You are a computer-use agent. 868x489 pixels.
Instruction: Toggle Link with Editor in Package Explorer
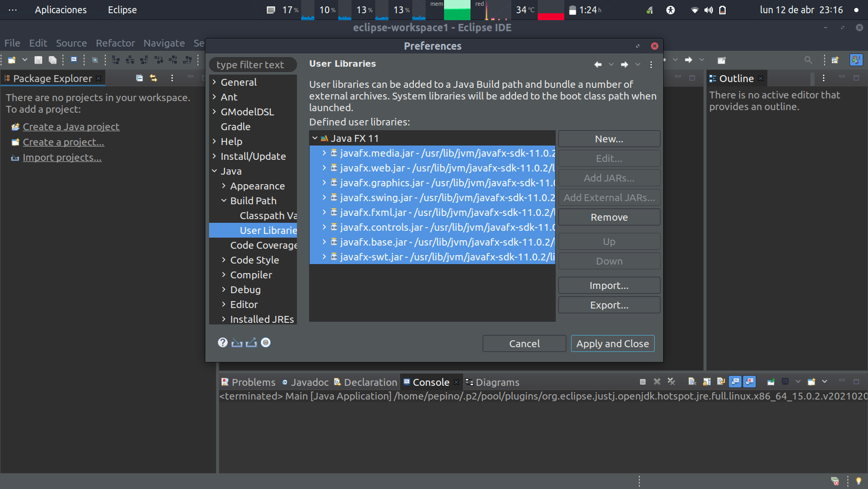[153, 78]
